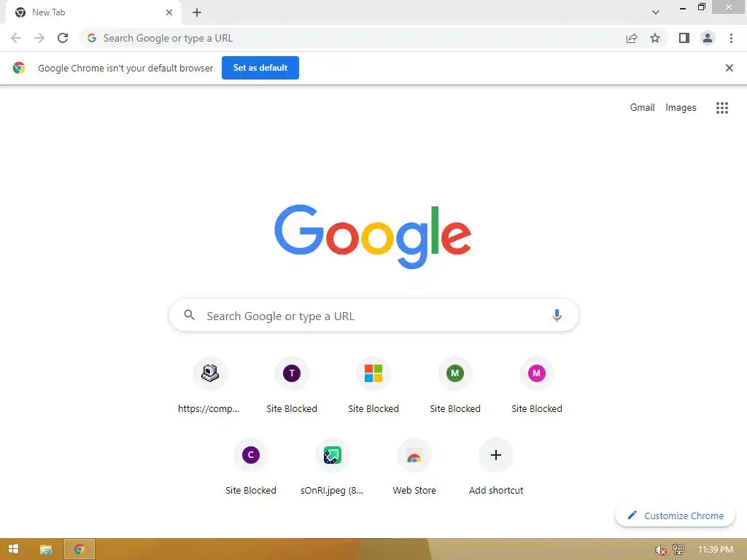Open the https://comp... shortcut
This screenshot has height=560, width=747.
coord(209,385)
